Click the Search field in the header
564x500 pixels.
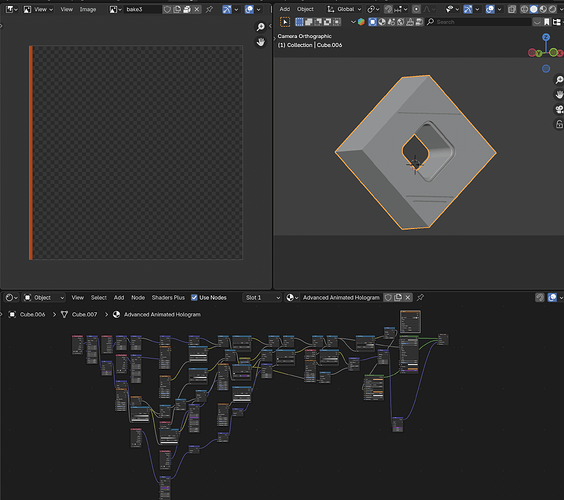tap(479, 22)
